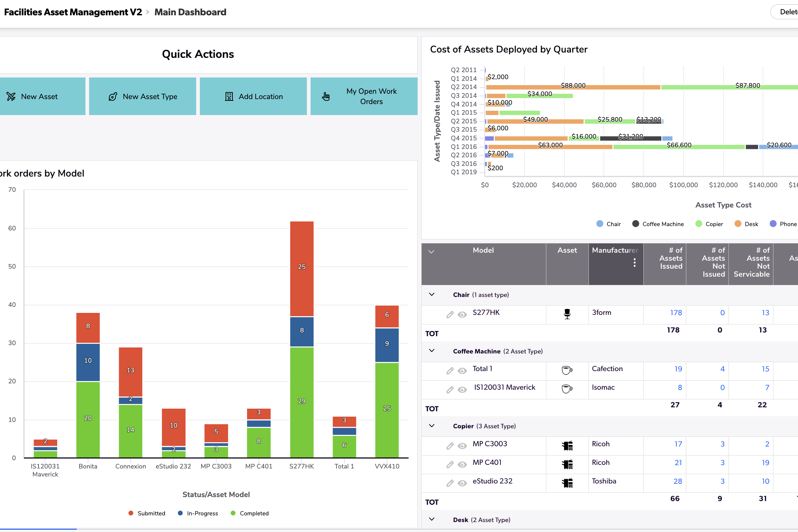Click the coffee cup icon for Total 1

pyautogui.click(x=567, y=370)
